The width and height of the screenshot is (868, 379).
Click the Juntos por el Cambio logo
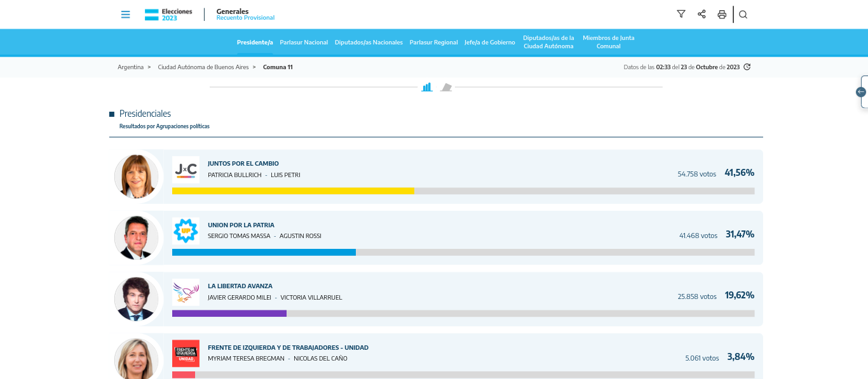pyautogui.click(x=186, y=170)
